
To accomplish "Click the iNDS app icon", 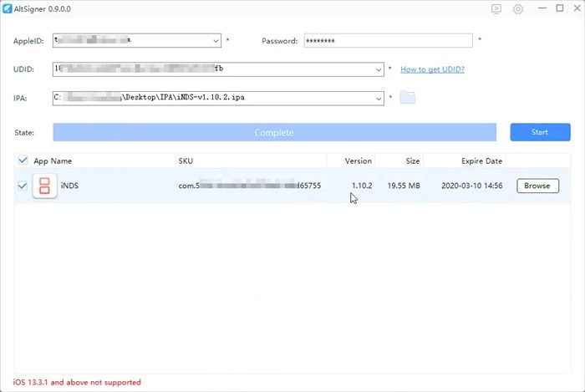I will 44,186.
